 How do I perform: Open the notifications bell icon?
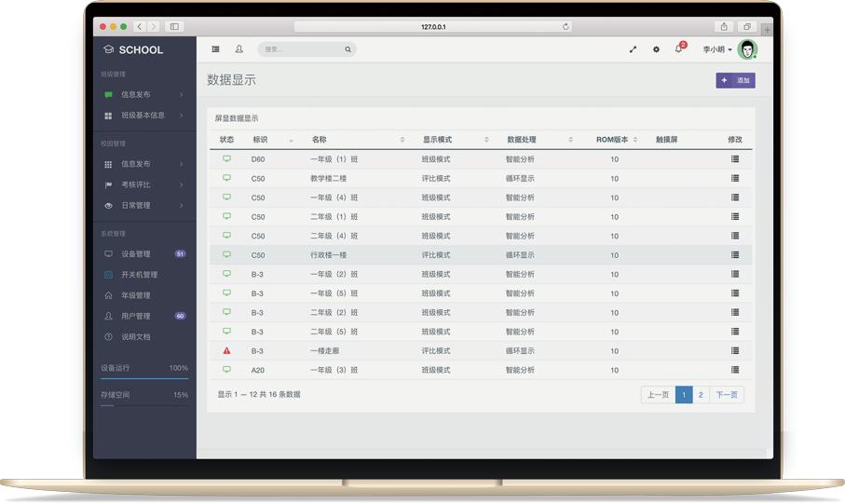click(678, 49)
